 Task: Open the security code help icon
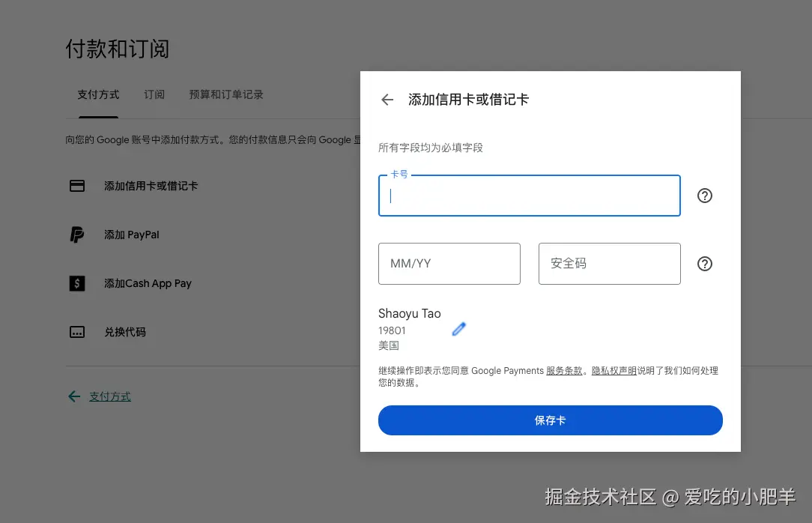click(x=704, y=264)
